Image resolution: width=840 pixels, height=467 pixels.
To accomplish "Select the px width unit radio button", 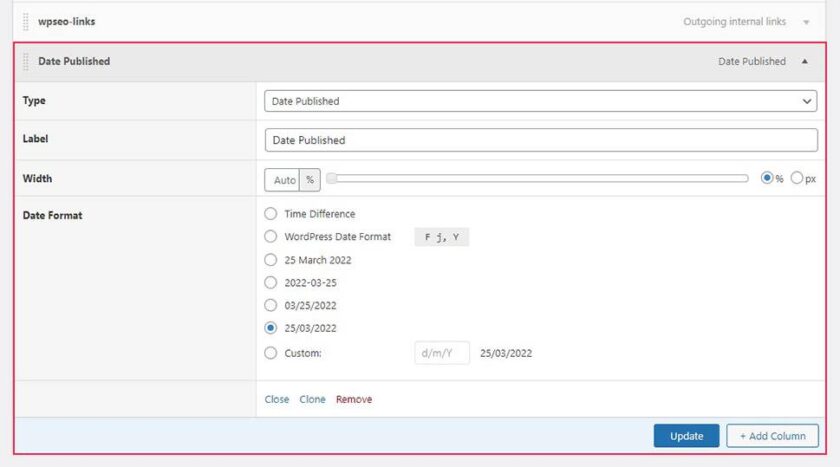I will point(797,179).
